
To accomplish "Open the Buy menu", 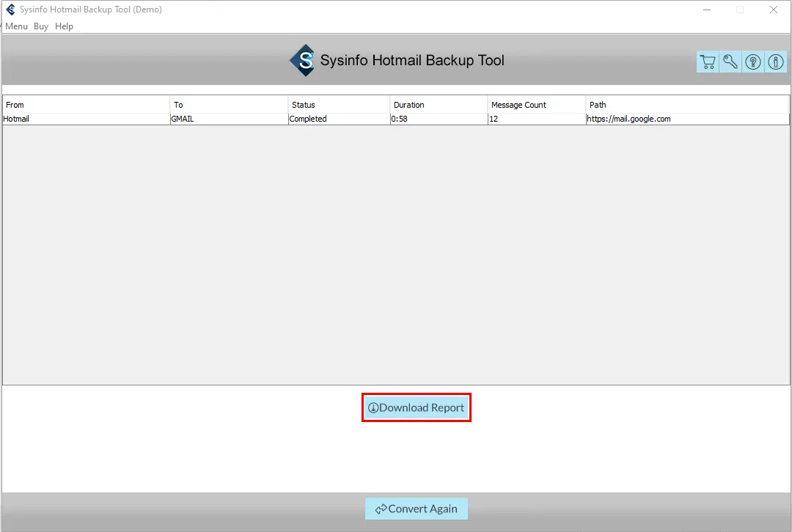I will pos(41,26).
